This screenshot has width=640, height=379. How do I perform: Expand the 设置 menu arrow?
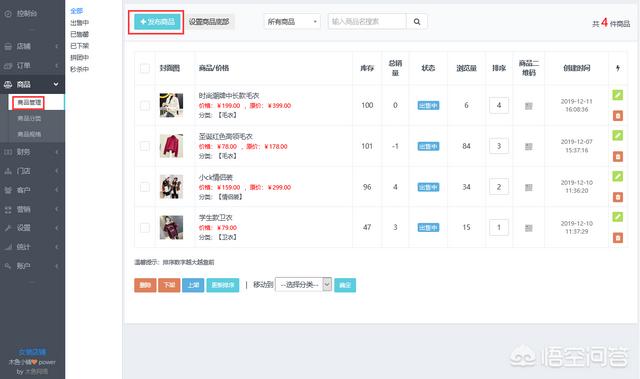[57, 228]
